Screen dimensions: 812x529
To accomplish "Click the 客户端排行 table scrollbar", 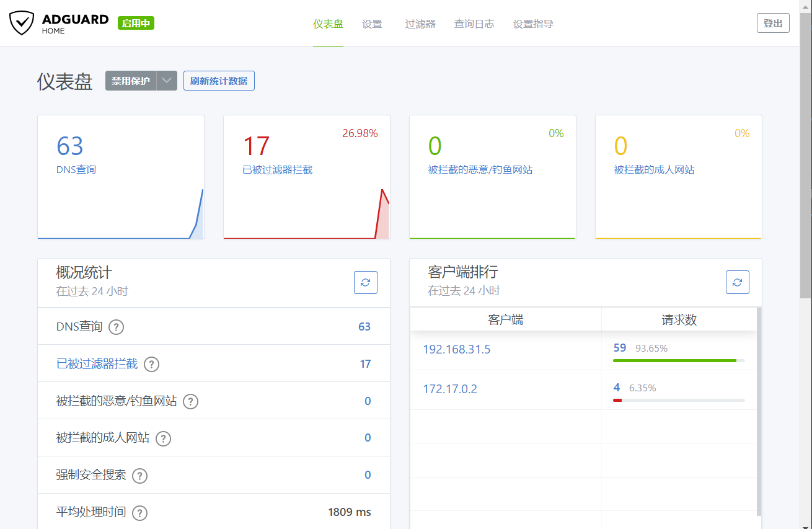I will pos(759,411).
